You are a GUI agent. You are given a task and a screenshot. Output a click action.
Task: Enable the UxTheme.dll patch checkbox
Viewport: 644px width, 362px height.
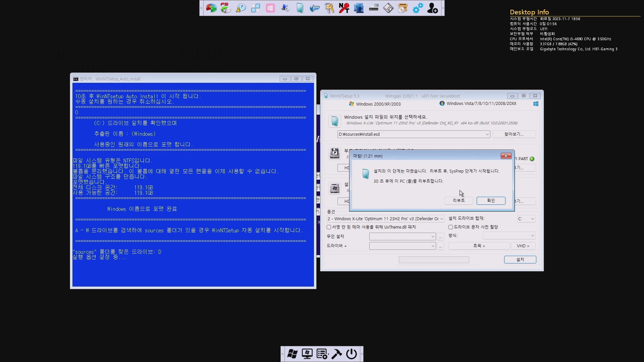tap(329, 227)
